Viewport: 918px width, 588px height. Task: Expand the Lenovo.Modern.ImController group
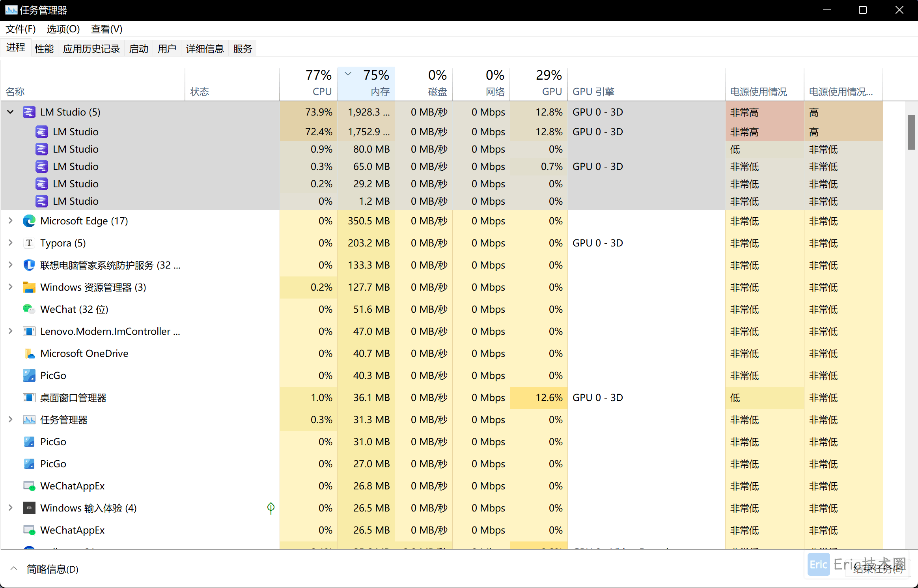coord(11,331)
